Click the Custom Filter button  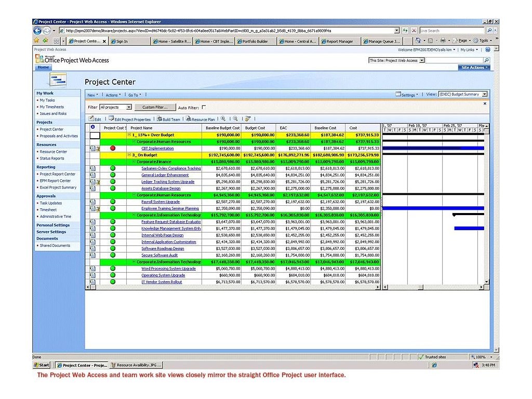pyautogui.click(x=155, y=107)
